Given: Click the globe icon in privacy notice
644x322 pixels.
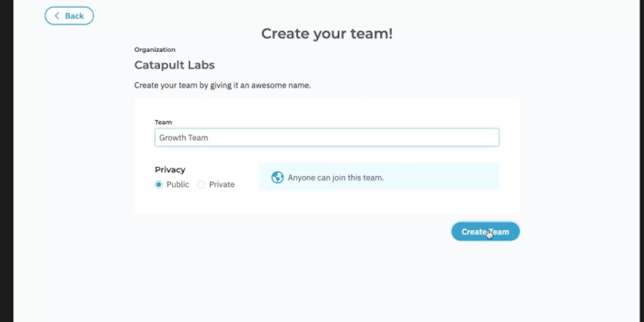Looking at the screenshot, I should pyautogui.click(x=277, y=177).
